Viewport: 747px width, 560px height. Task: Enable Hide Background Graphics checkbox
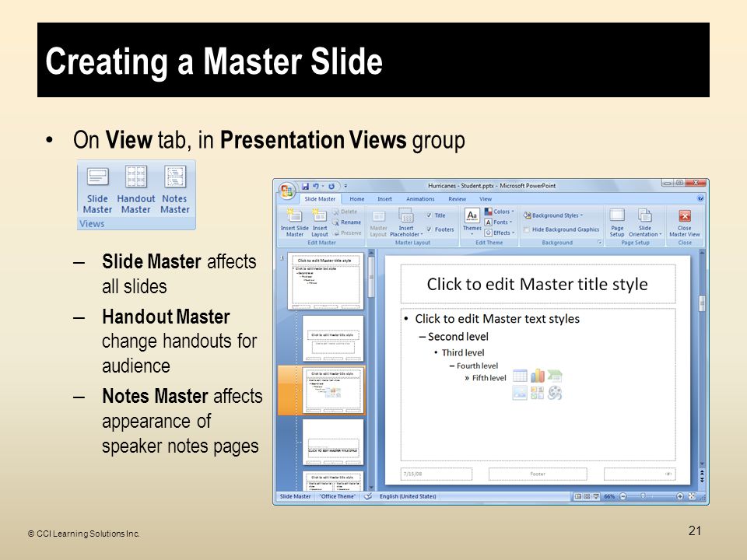(x=527, y=229)
